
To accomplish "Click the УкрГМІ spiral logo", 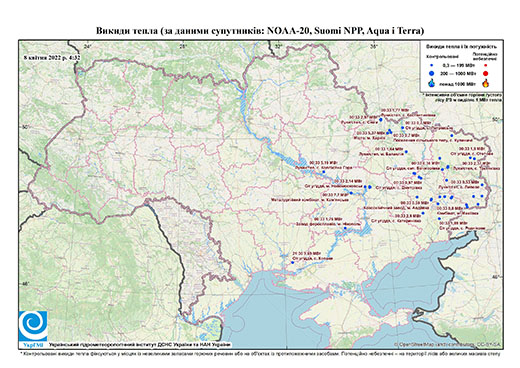I will (x=33, y=326).
